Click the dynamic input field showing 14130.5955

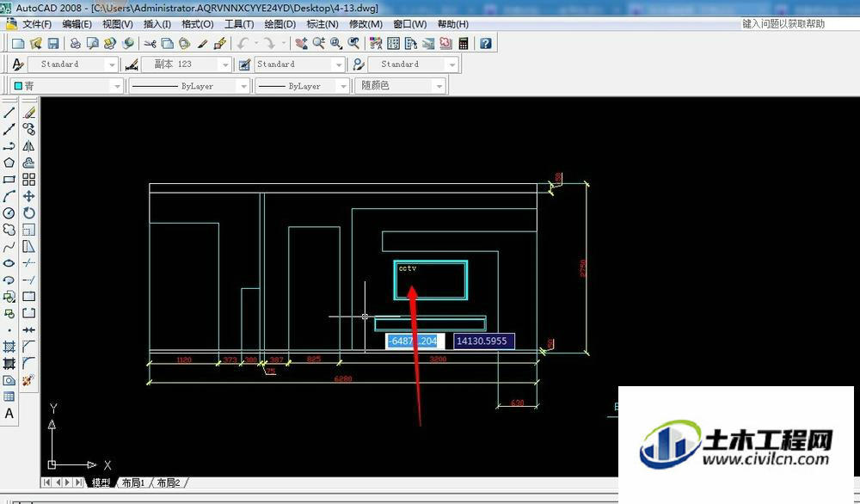click(483, 341)
